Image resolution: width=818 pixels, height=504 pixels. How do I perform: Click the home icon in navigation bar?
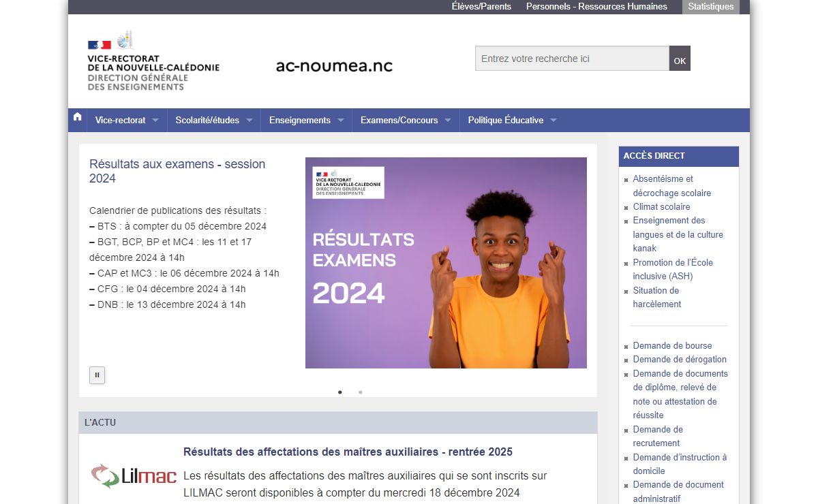[x=77, y=117]
